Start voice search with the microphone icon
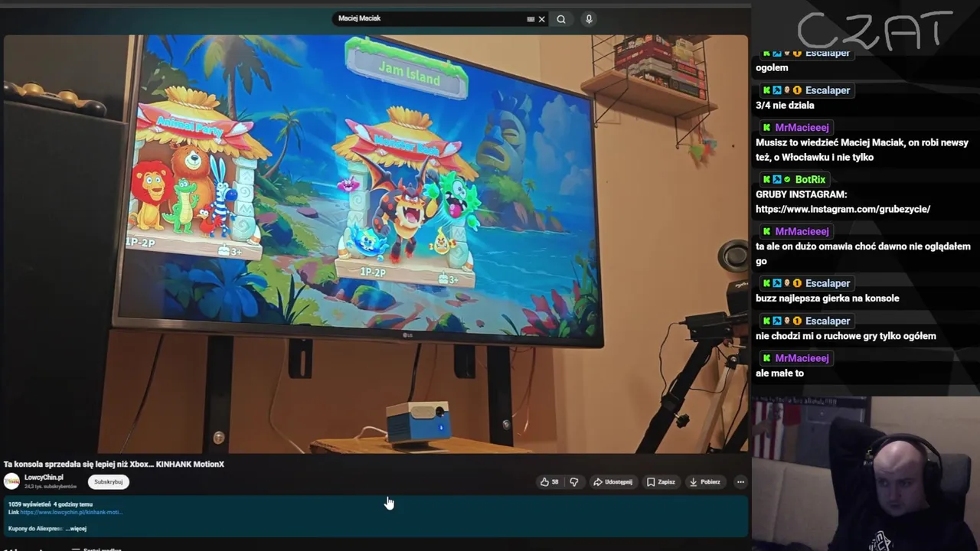Viewport: 980px width, 551px height. [589, 19]
